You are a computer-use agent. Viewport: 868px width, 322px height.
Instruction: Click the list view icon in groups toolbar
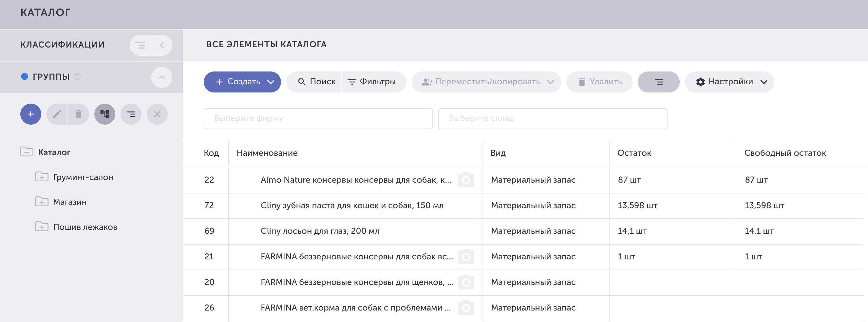point(131,114)
